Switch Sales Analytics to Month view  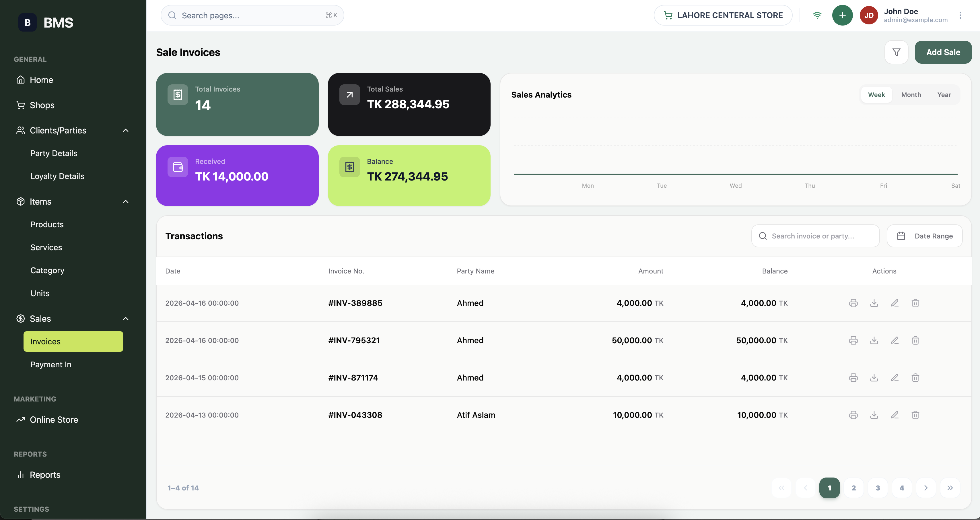911,95
